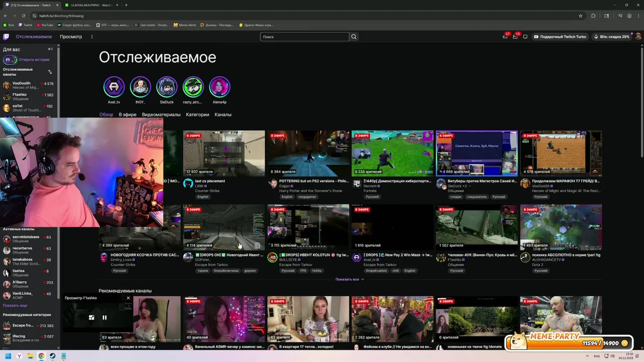
Task: Select the Обзор tab
Action: (x=106, y=115)
